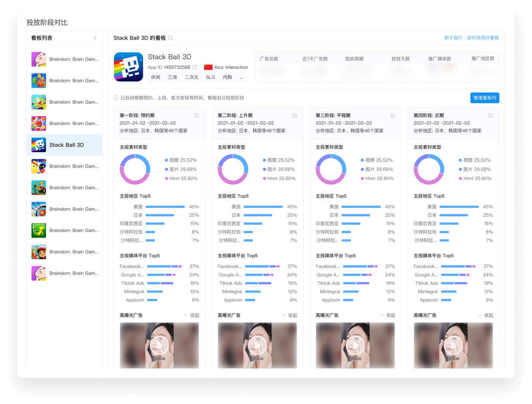
Task: Select the 休闲 tag below the app name
Action: click(156, 77)
